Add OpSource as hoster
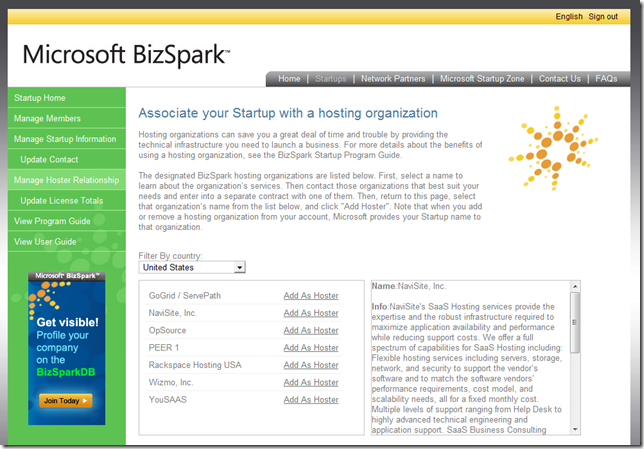The width and height of the screenshot is (644, 449). click(311, 330)
